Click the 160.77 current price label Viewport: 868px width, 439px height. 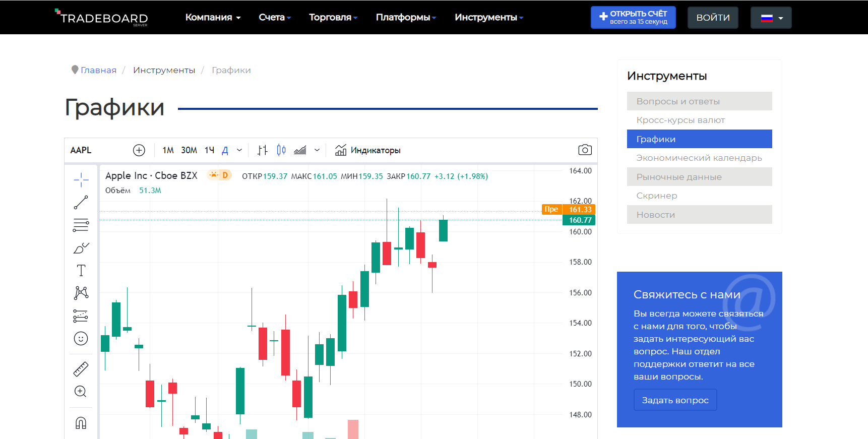pos(579,220)
